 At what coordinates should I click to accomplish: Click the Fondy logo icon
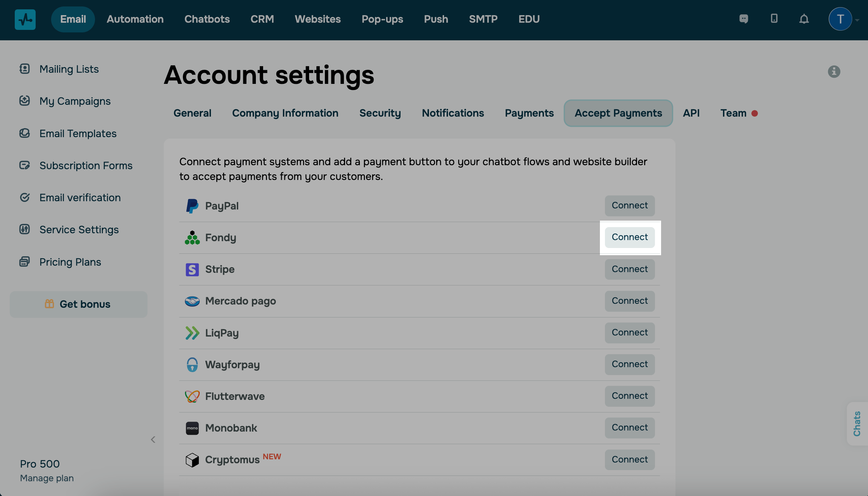pos(192,238)
